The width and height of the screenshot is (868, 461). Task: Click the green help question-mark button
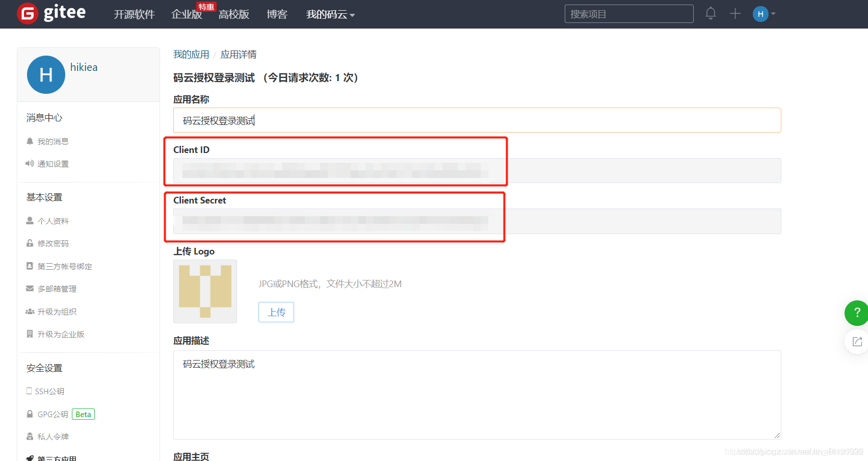[857, 313]
